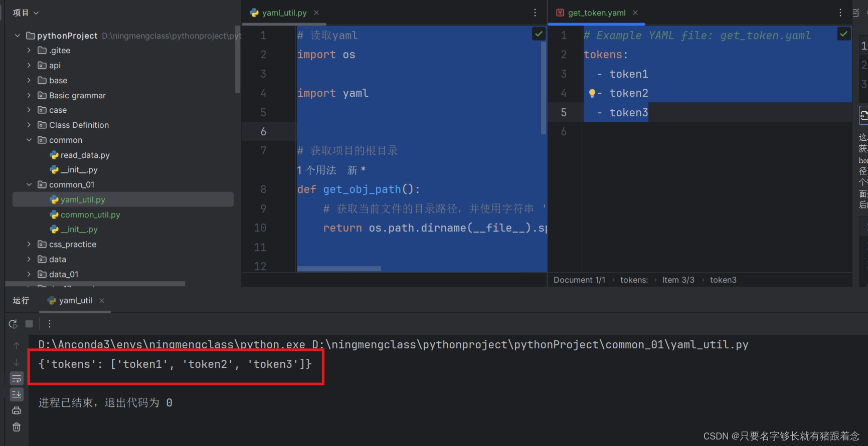Expand the data folder
The image size is (868, 446).
click(x=29, y=260)
